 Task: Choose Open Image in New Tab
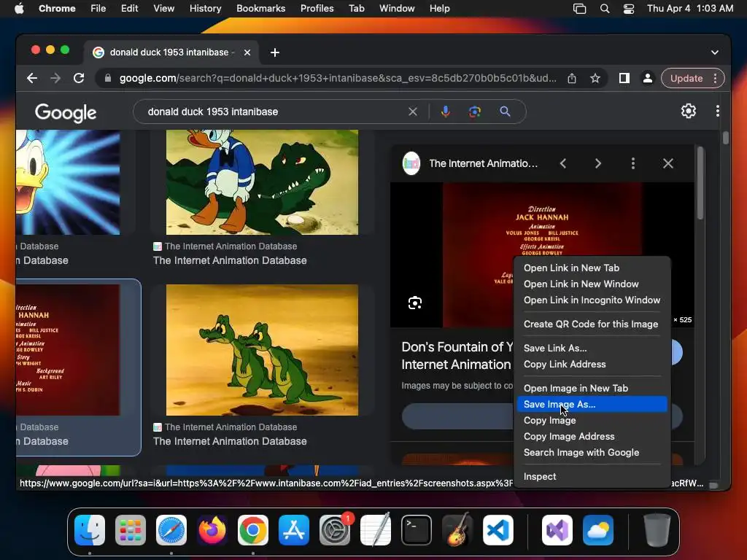click(x=592, y=388)
